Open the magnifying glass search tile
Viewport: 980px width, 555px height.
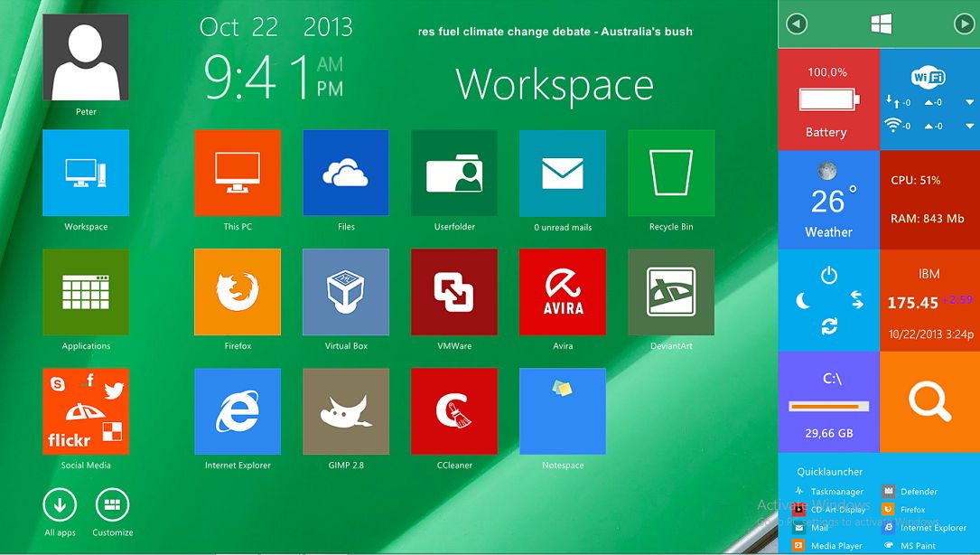tap(930, 401)
